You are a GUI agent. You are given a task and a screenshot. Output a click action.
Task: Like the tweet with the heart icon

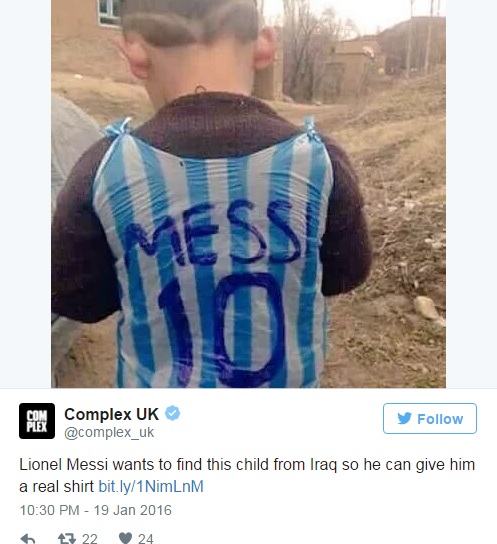(x=125, y=538)
